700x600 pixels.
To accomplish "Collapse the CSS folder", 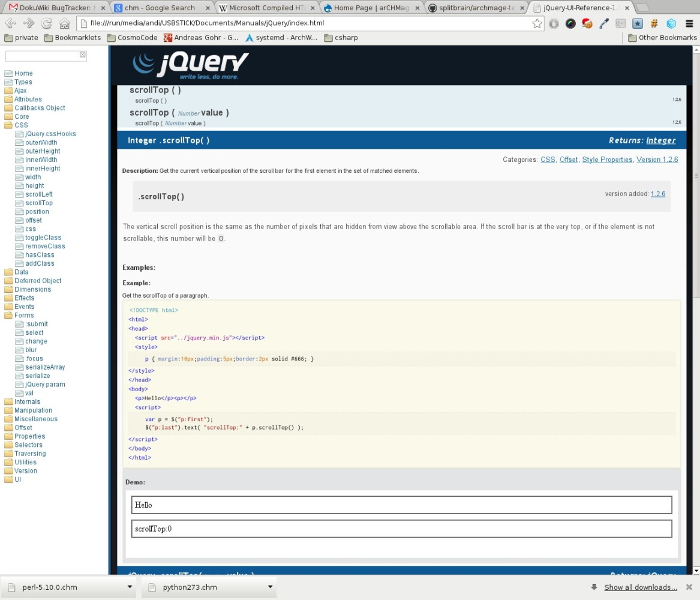I will (x=21, y=125).
